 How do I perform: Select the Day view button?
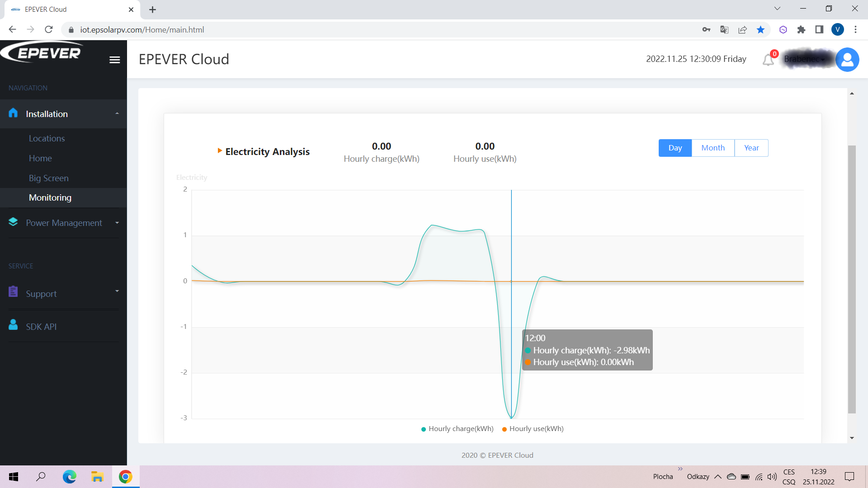click(675, 148)
